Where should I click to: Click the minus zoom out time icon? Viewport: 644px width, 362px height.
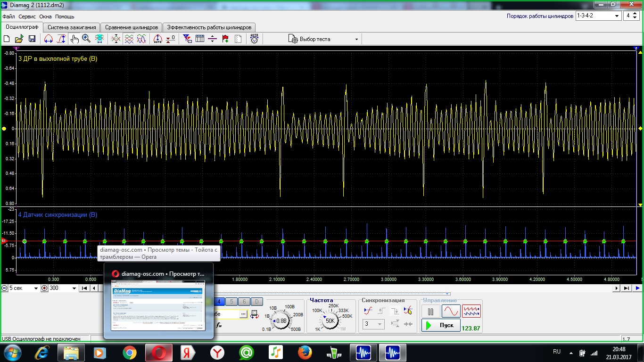(x=4, y=288)
